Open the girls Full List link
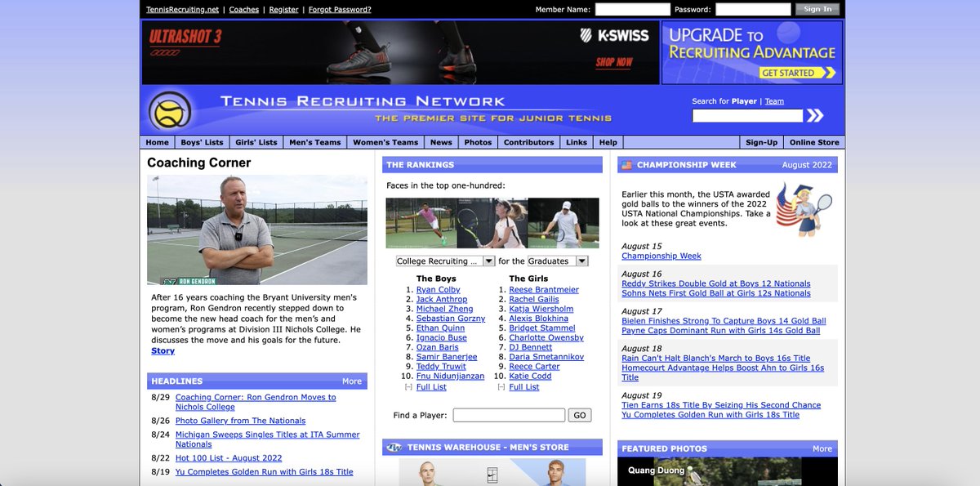The height and width of the screenshot is (486, 980). pos(524,386)
